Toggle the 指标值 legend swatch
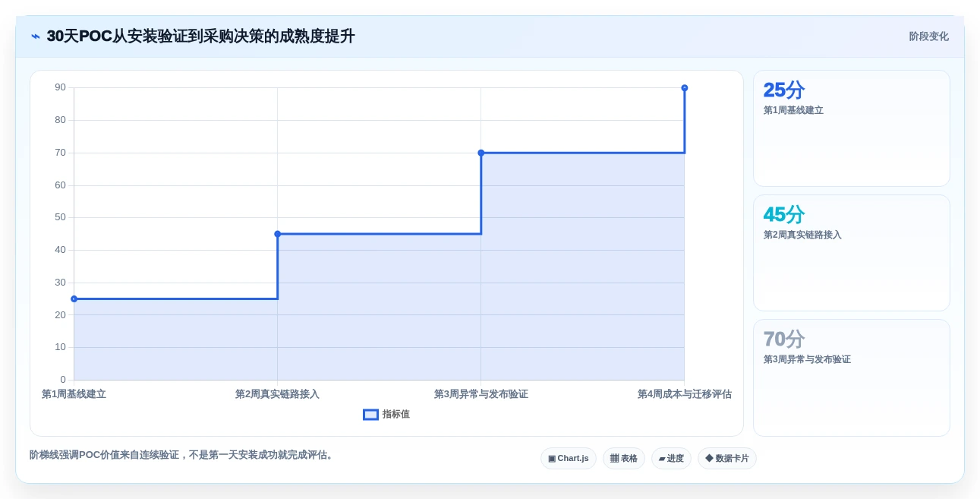 tap(370, 415)
